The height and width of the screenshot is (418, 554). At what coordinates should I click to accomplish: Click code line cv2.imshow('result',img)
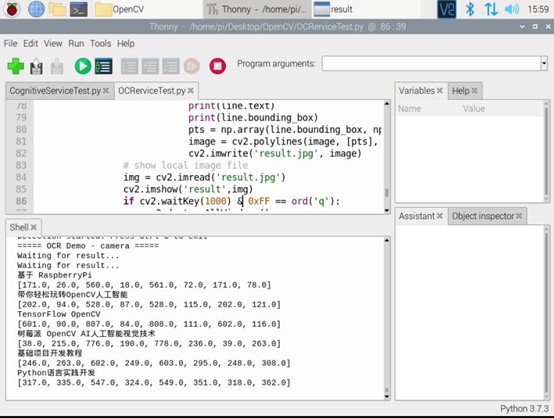[x=188, y=189]
